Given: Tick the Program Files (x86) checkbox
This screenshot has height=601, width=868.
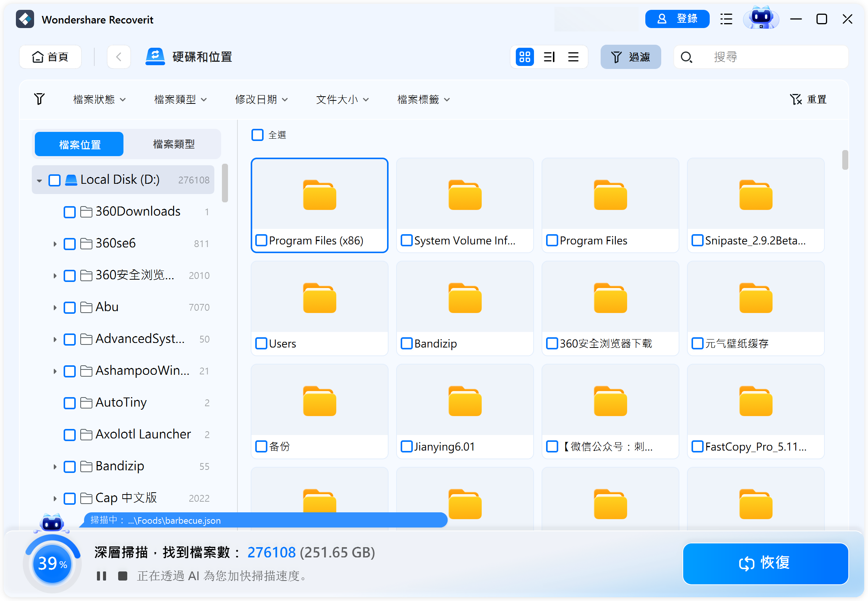Looking at the screenshot, I should pyautogui.click(x=261, y=240).
